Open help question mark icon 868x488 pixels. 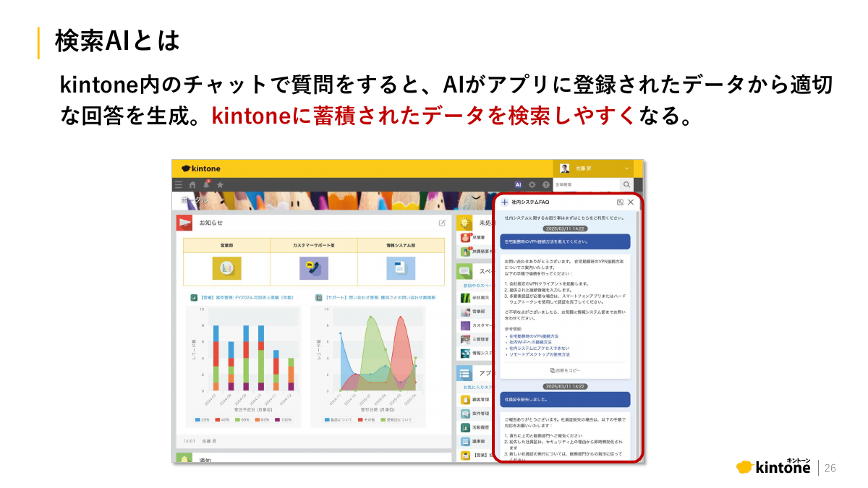[x=546, y=185]
